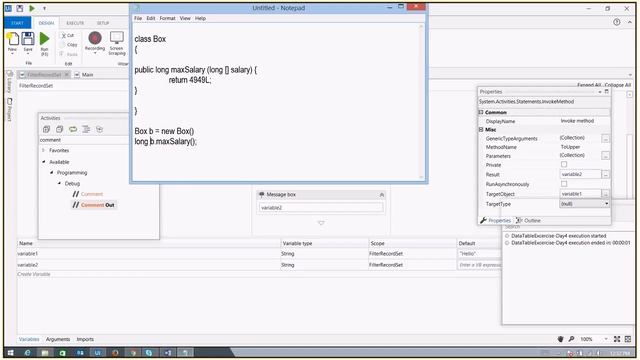Open the Screen Scraping tool

pyautogui.click(x=117, y=38)
